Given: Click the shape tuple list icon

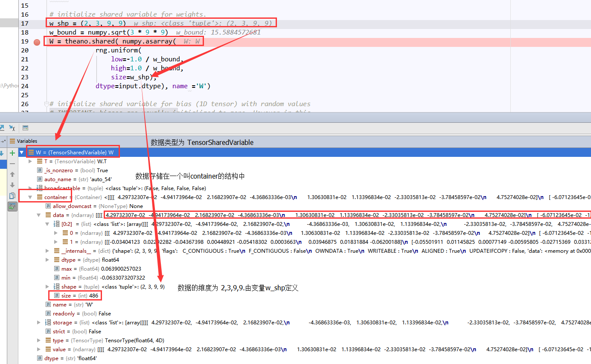Looking at the screenshot, I should [x=57, y=286].
